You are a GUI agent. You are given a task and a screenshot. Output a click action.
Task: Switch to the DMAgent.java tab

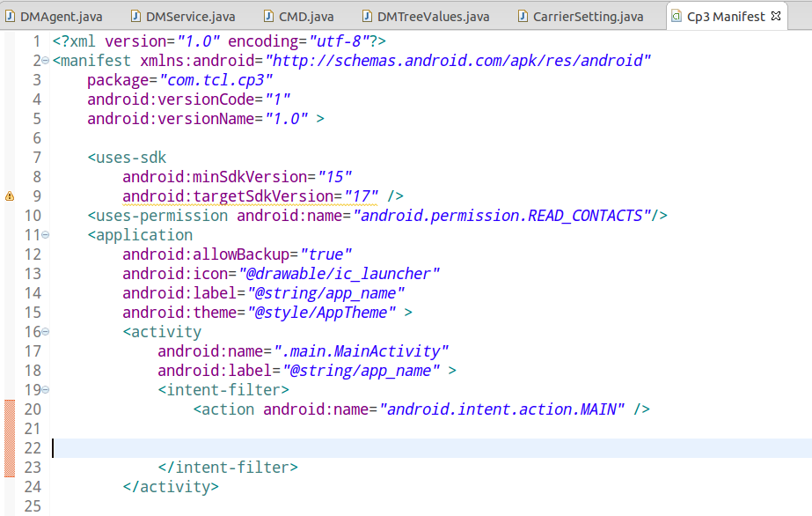tap(61, 17)
